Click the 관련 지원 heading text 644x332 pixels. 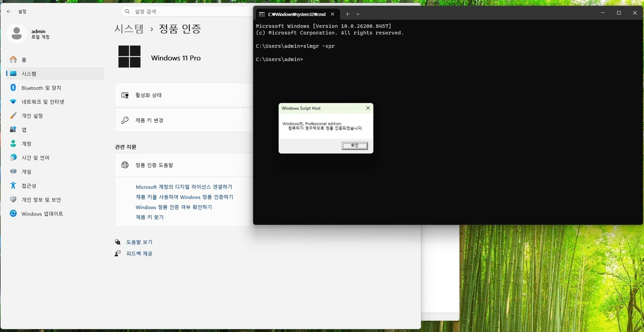125,147
